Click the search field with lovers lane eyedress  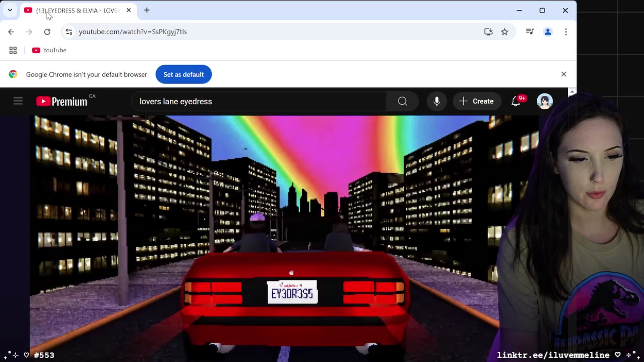tap(259, 101)
